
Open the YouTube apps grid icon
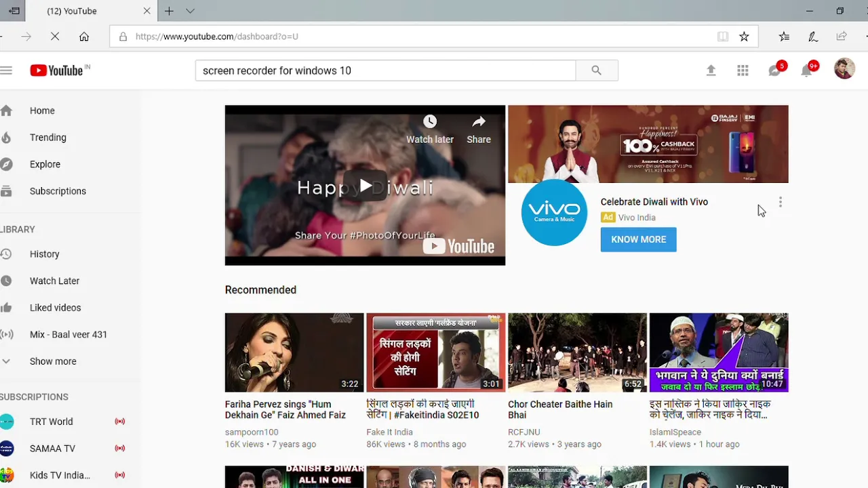743,70
